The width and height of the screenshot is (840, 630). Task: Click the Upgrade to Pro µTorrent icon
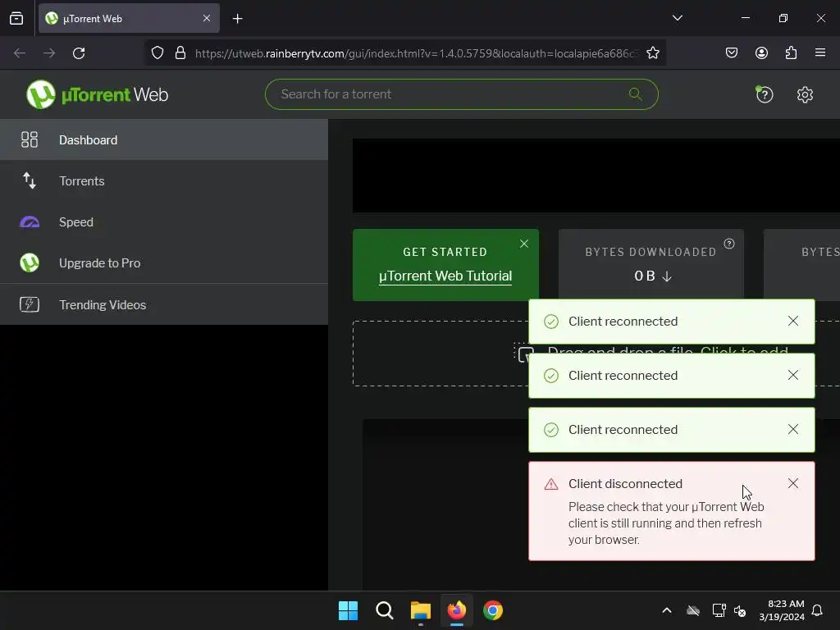(30, 262)
